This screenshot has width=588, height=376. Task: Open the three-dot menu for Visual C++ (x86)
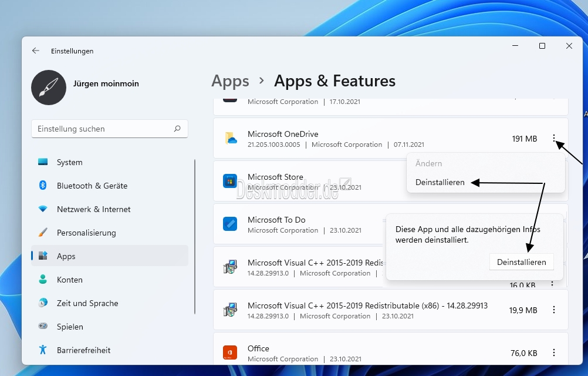coord(554,310)
